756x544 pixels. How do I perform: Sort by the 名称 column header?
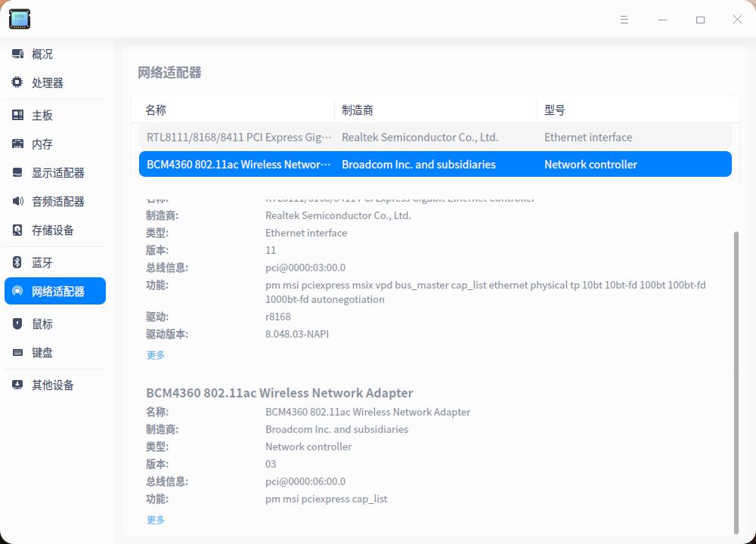coord(156,110)
